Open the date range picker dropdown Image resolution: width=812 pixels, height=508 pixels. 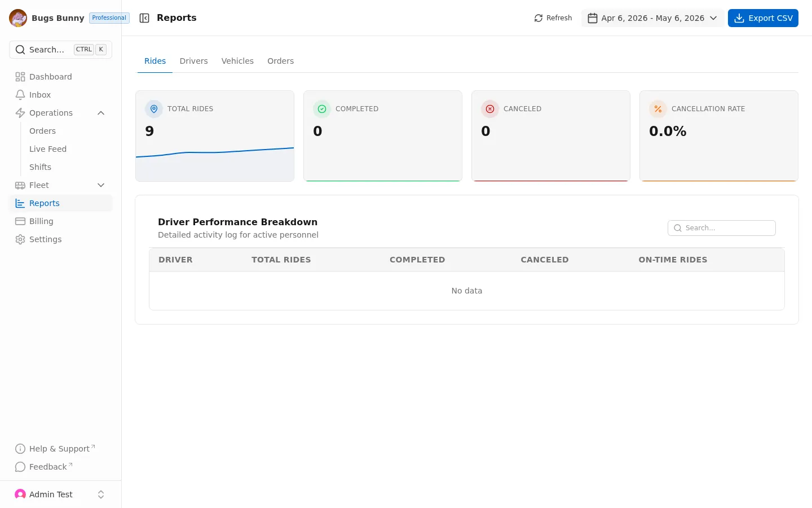tap(652, 18)
